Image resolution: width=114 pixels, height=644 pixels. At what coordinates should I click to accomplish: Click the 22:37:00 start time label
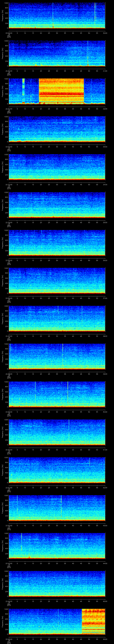click(x=9, y=336)
